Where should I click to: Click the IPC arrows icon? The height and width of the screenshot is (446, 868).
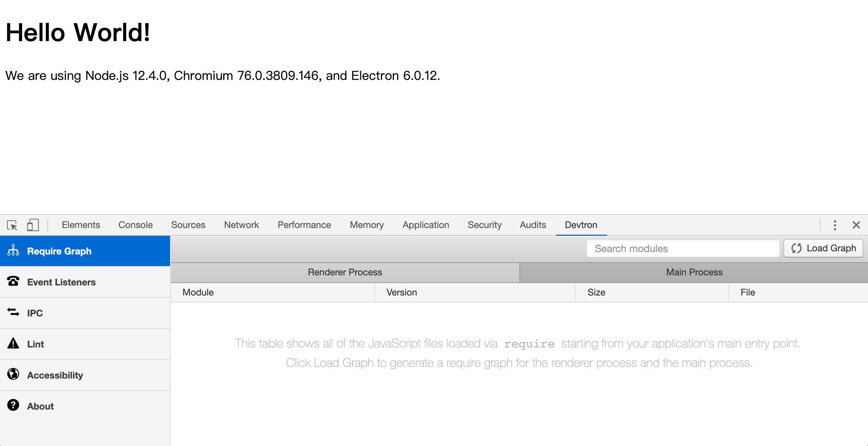click(13, 312)
